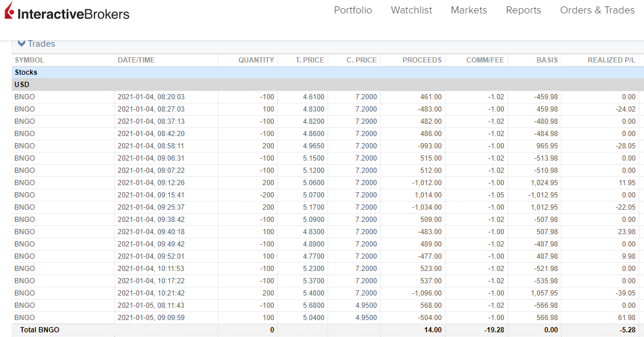Click commission value -1.05
Screen dimensions: 644x337
(496, 195)
